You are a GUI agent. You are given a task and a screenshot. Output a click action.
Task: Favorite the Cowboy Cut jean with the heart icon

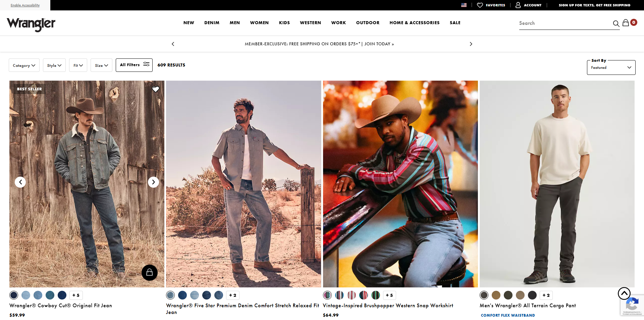pos(156,89)
